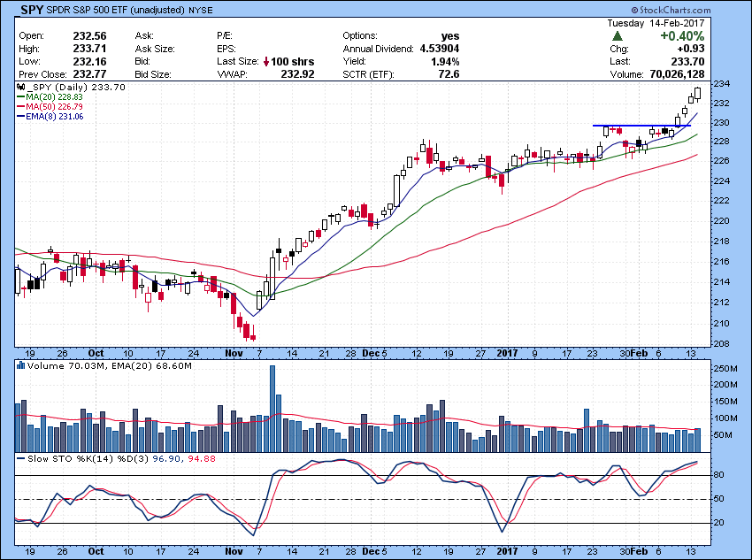752x560 pixels.
Task: Click the 100M volume axis label
Action: coord(726,418)
